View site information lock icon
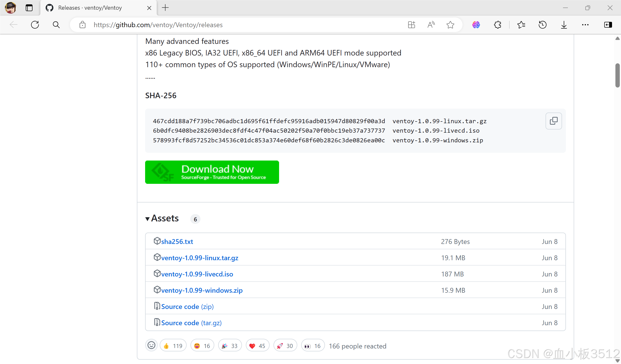The height and width of the screenshot is (364, 621). tap(83, 25)
